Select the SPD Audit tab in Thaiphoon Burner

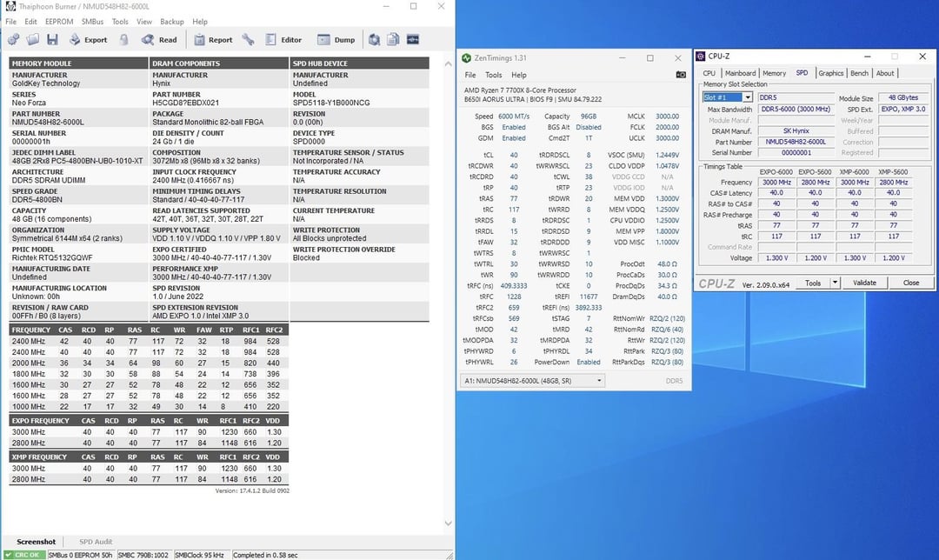[96, 542]
